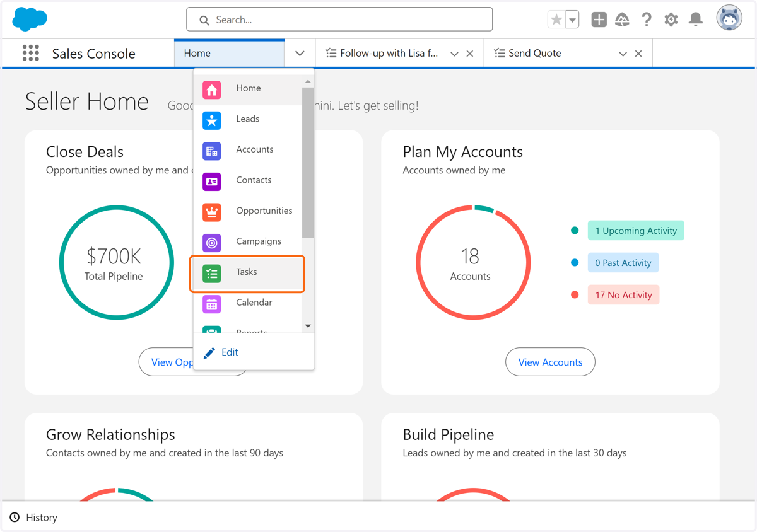Choose Leads in the navigation menu

(x=247, y=119)
